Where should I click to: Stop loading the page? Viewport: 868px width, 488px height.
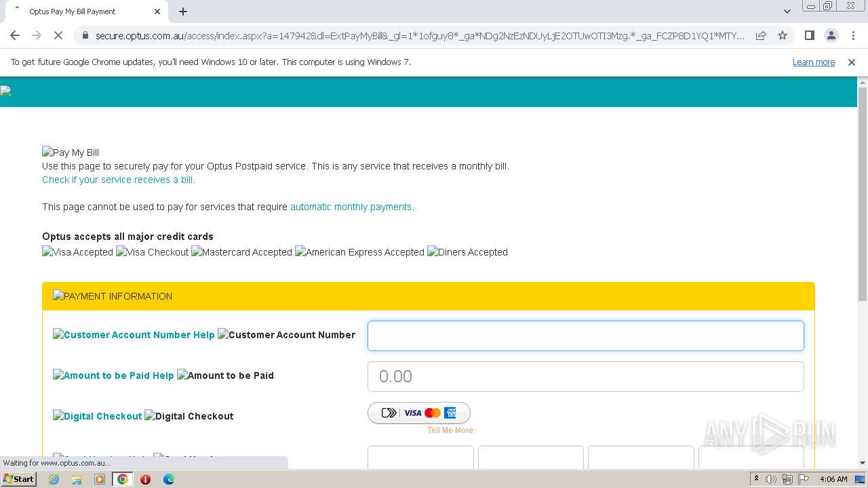pyautogui.click(x=58, y=35)
